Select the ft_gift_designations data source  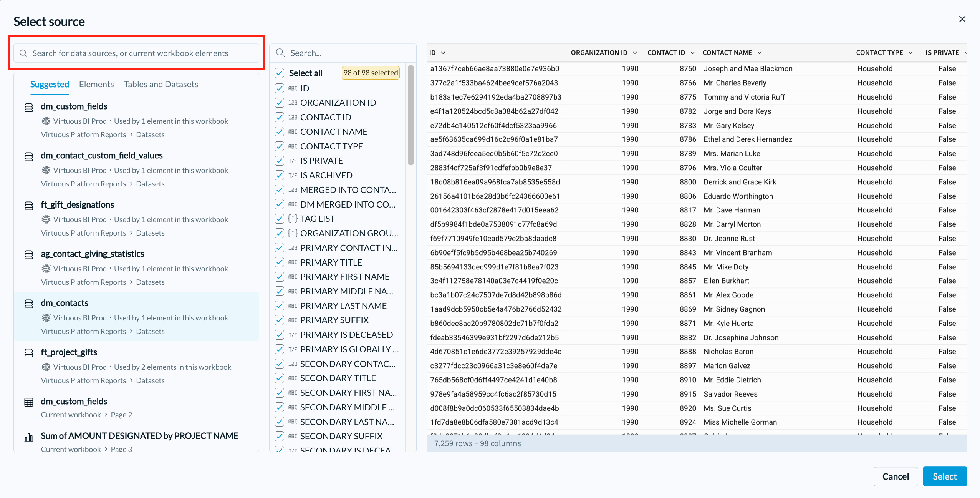pyautogui.click(x=136, y=218)
